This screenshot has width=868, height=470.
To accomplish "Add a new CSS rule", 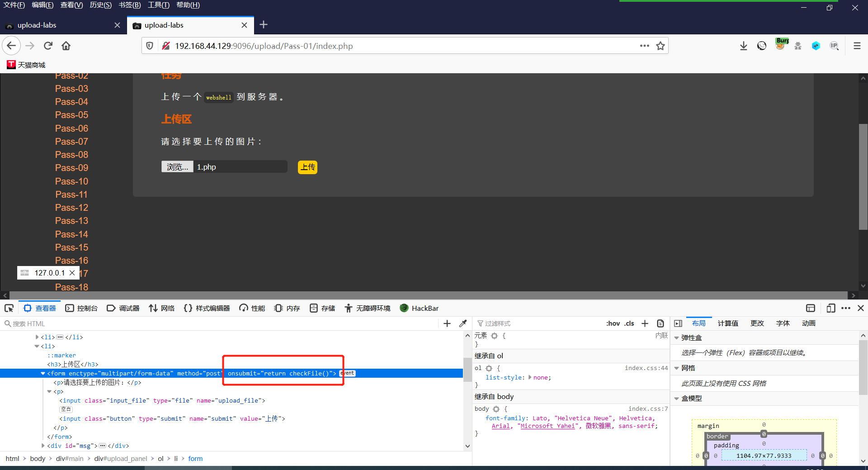I will pyautogui.click(x=645, y=323).
